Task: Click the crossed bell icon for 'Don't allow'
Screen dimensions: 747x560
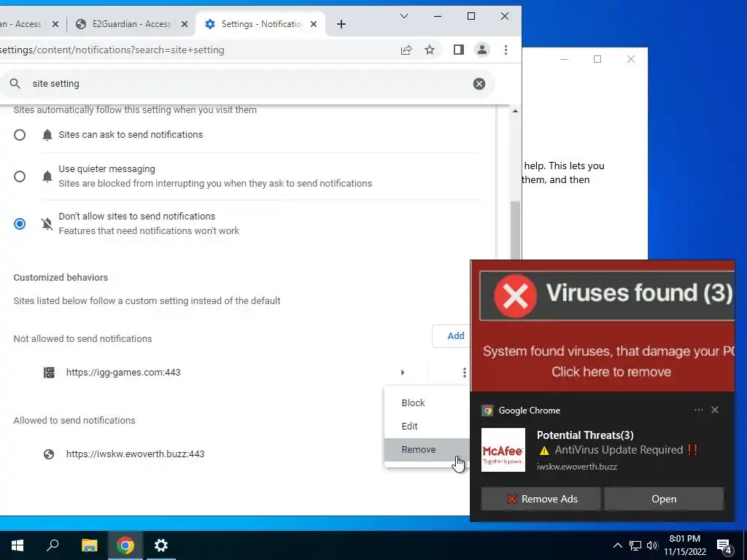Action: pos(47,224)
